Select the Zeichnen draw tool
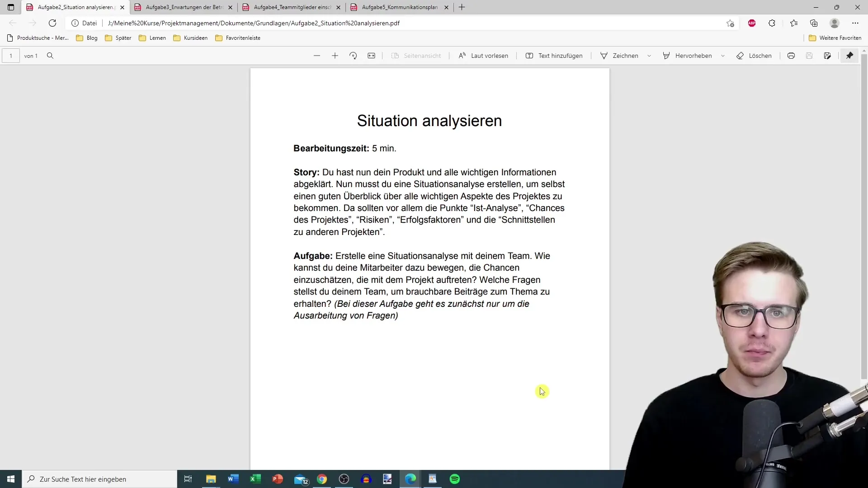The width and height of the screenshot is (868, 488). [x=619, y=56]
